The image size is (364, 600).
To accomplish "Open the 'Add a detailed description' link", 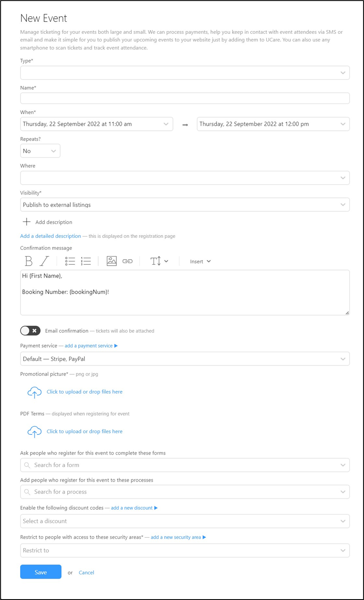I will point(50,236).
